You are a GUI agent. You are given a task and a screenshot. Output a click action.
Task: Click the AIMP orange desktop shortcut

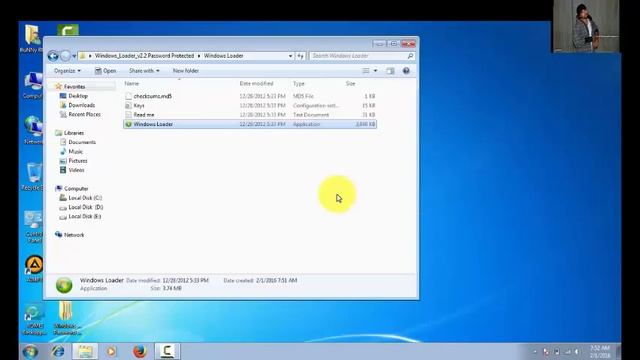click(34, 269)
